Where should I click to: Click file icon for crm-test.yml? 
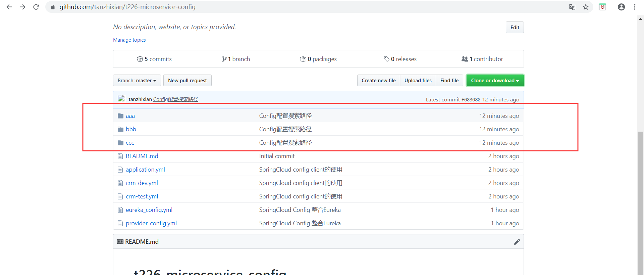tap(120, 196)
